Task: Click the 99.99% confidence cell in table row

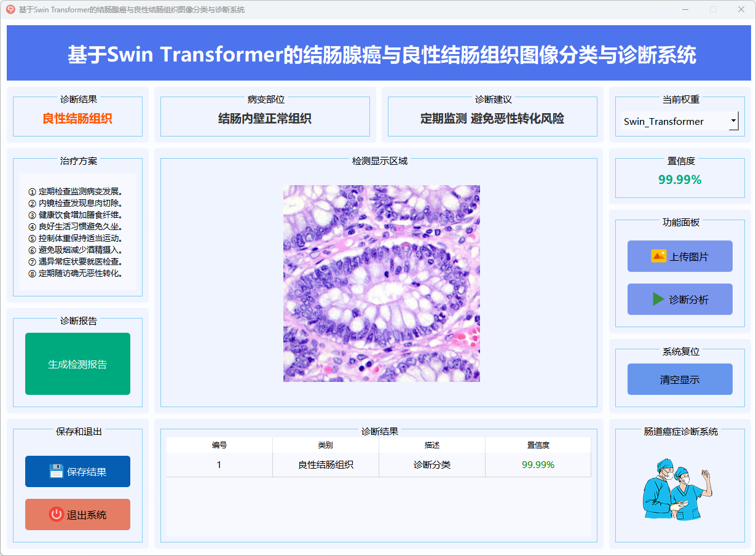Action: coord(538,465)
